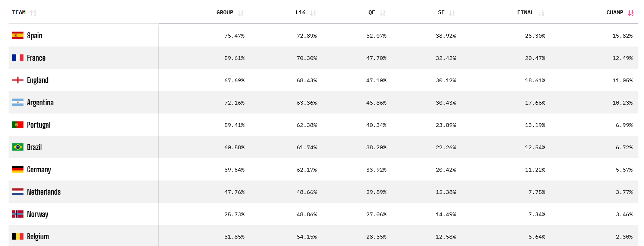Click the Norway flag icon

(x=18, y=214)
